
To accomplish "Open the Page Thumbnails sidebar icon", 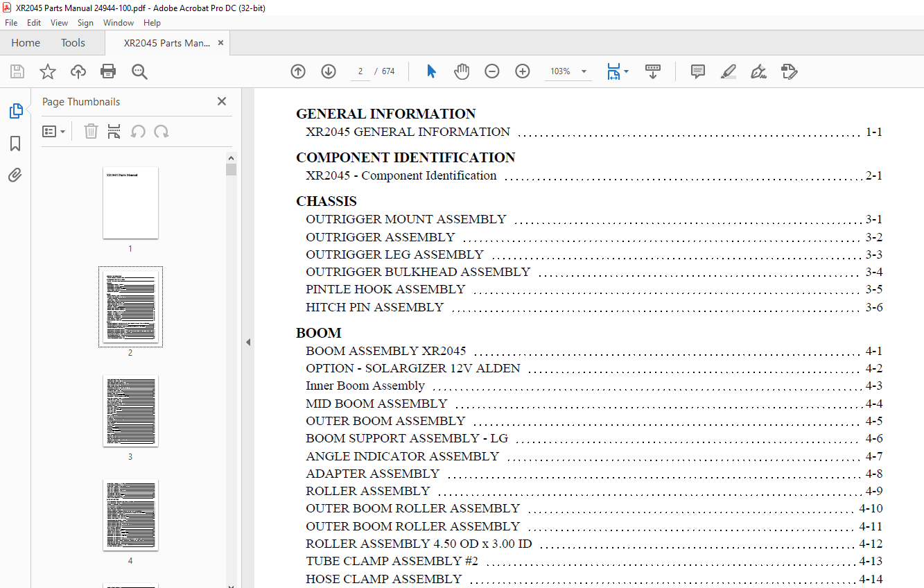I will 15,111.
